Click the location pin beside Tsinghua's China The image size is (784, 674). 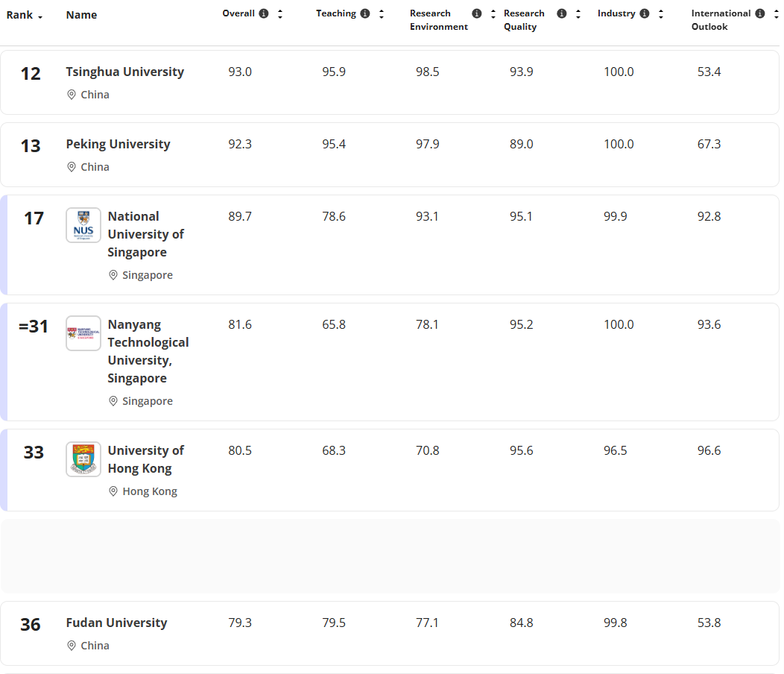tap(72, 95)
